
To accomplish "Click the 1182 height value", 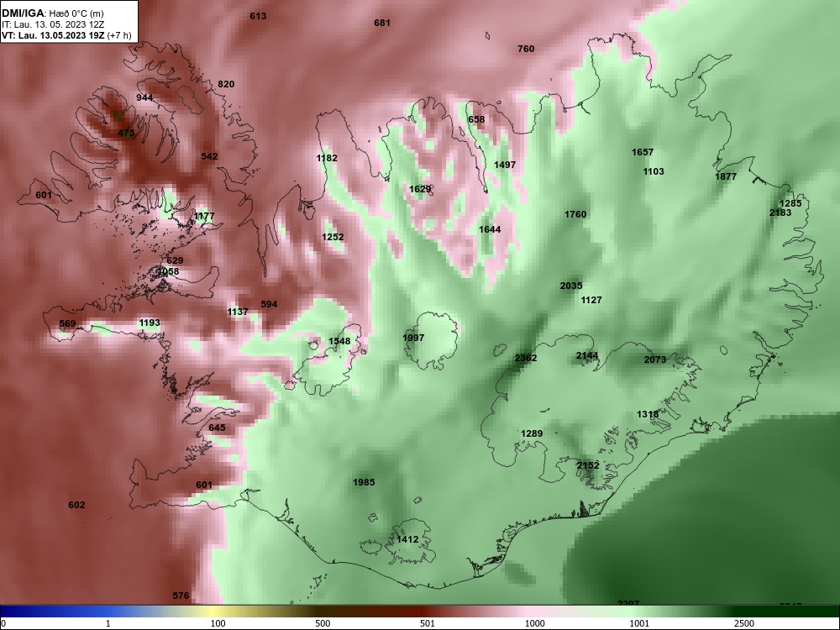I will [x=327, y=158].
